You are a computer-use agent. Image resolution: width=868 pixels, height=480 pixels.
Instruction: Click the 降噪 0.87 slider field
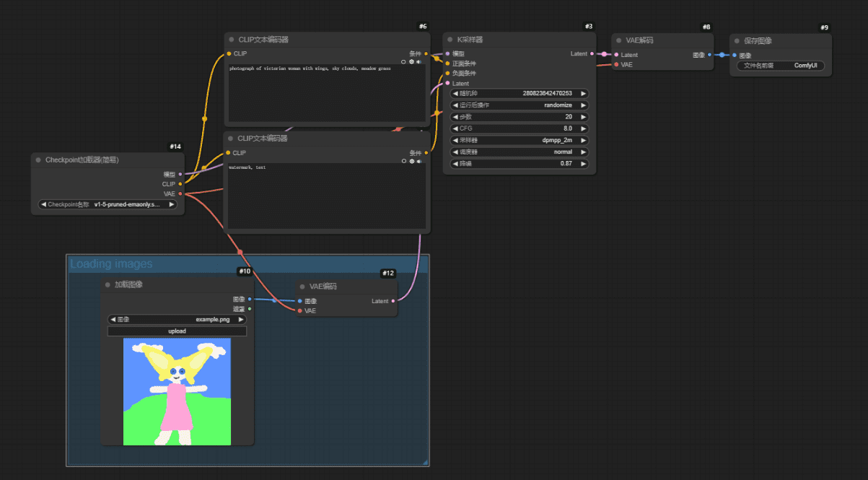(520, 164)
